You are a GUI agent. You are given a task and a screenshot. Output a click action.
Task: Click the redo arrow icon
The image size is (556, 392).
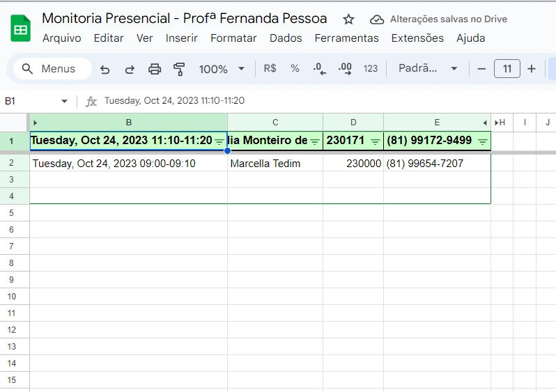click(130, 69)
